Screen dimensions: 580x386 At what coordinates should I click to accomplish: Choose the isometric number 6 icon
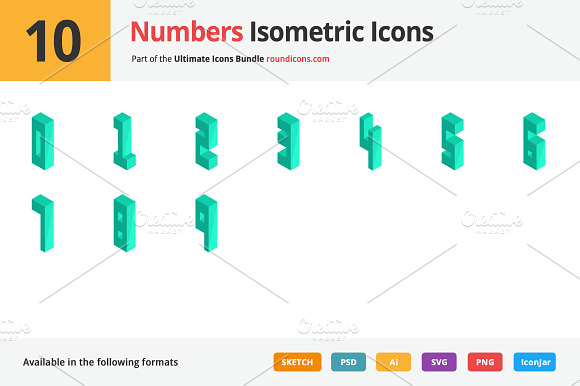[x=534, y=141]
